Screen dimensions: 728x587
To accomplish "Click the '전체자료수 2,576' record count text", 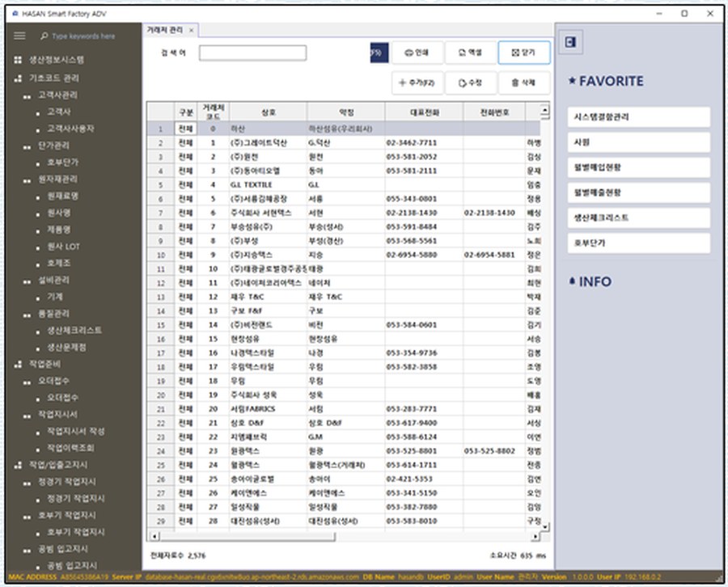I will pos(178,555).
